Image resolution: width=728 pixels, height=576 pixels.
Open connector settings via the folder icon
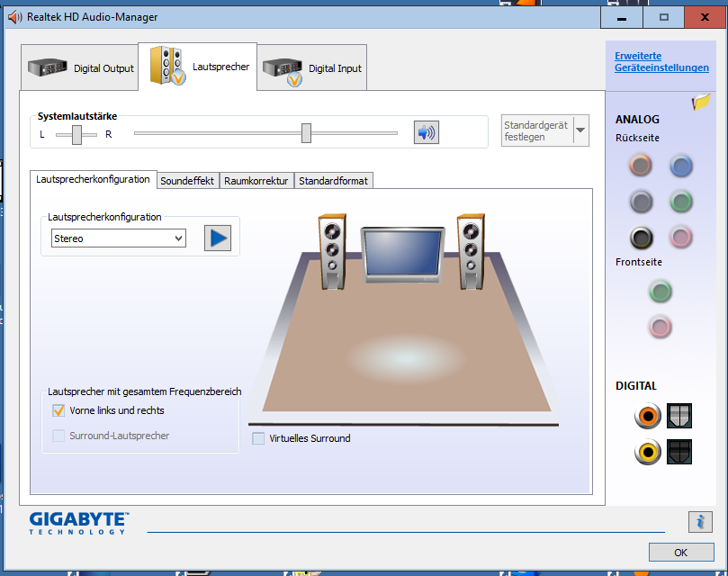pos(701,102)
